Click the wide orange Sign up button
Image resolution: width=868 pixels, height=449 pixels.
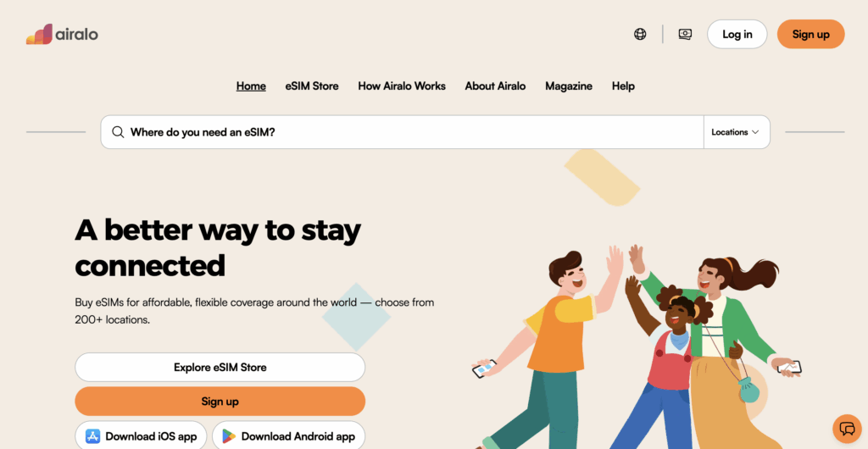click(x=220, y=402)
